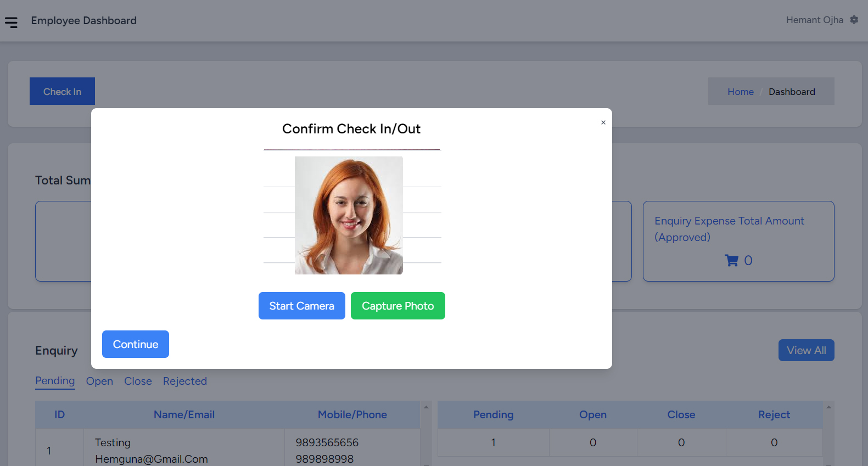
Task: Click the Dashboard breadcrumb item
Action: [x=791, y=92]
